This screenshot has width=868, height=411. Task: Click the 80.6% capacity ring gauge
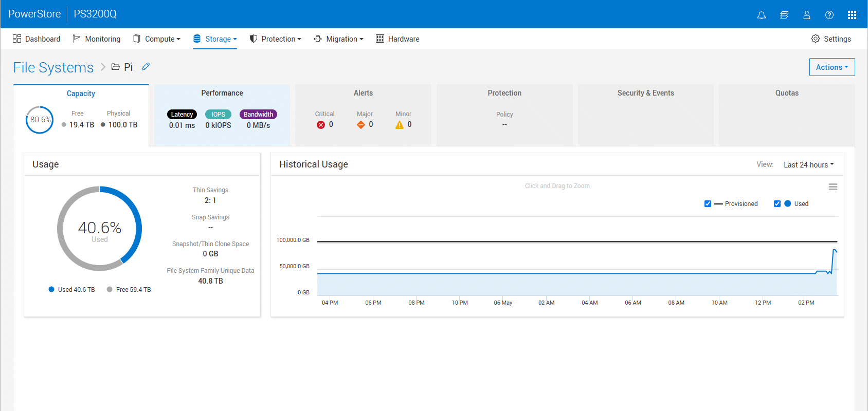pyautogui.click(x=40, y=120)
